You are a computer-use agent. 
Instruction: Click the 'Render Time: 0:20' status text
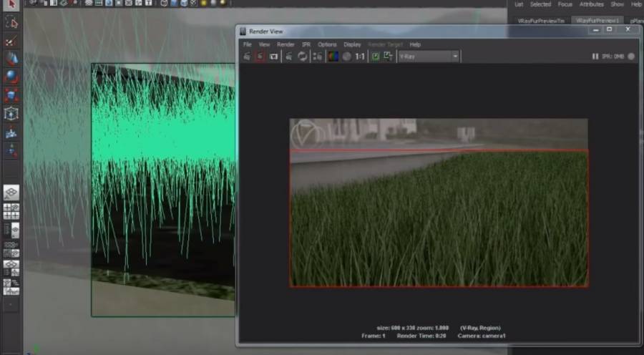[421, 336]
